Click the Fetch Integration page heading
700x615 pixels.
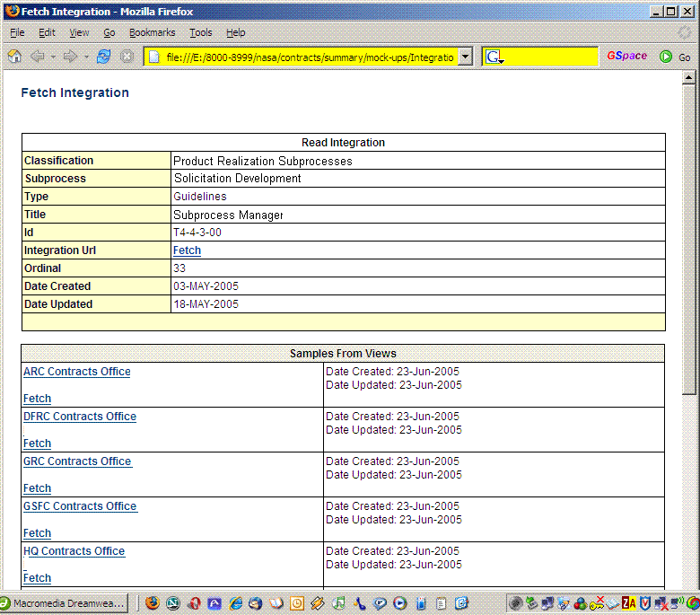point(75,92)
